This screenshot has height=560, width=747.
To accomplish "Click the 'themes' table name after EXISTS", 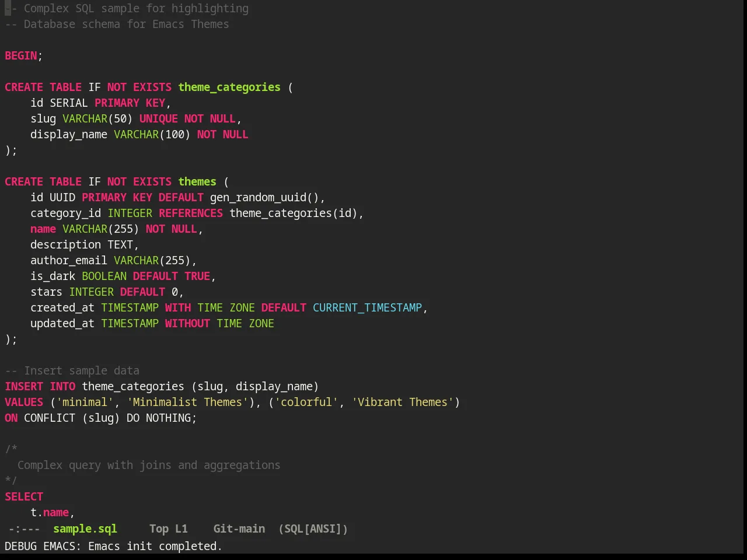I will pos(197,182).
